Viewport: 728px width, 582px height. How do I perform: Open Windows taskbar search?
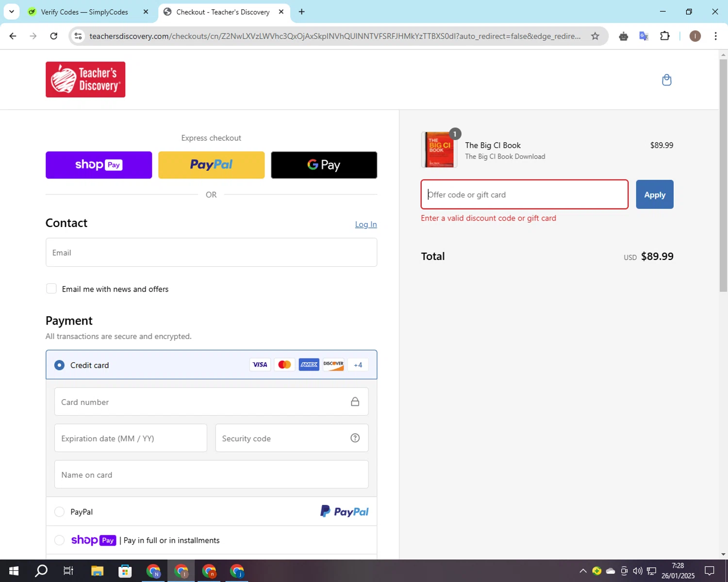[41, 571]
